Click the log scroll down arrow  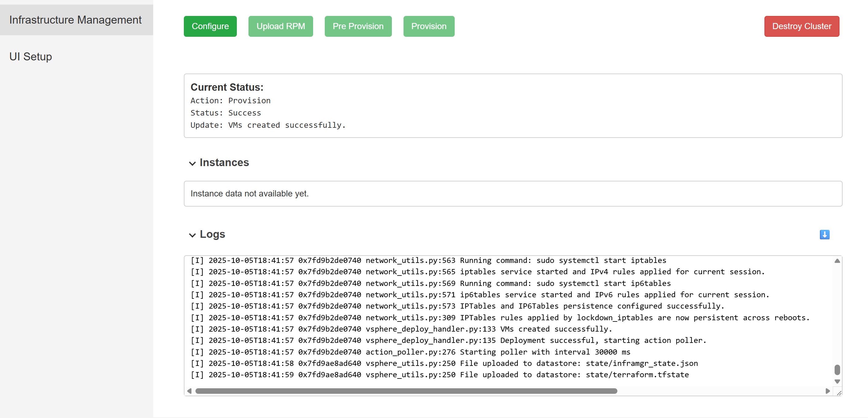pyautogui.click(x=837, y=381)
